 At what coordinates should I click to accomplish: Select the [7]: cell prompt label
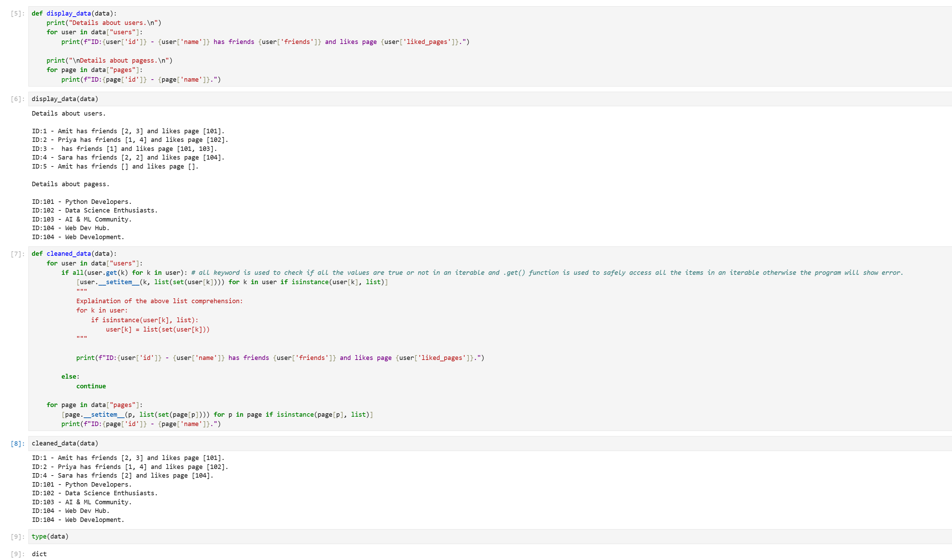[17, 254]
